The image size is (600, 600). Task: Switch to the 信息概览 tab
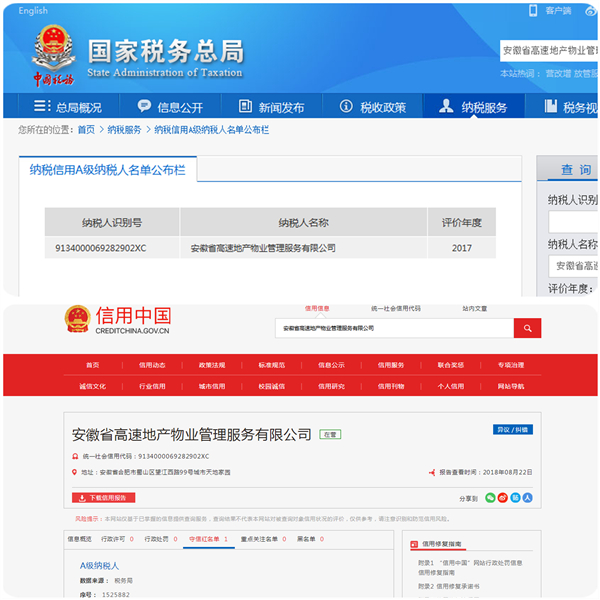80,539
